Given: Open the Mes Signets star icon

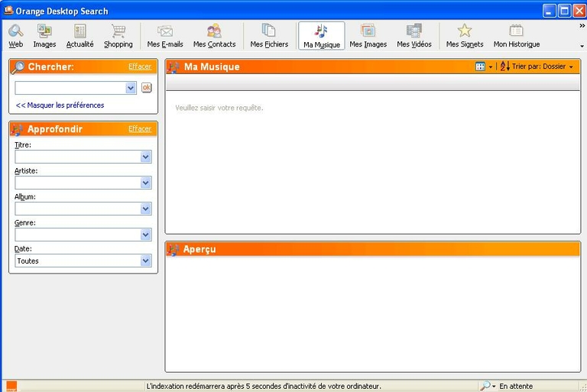Looking at the screenshot, I should pos(465,31).
